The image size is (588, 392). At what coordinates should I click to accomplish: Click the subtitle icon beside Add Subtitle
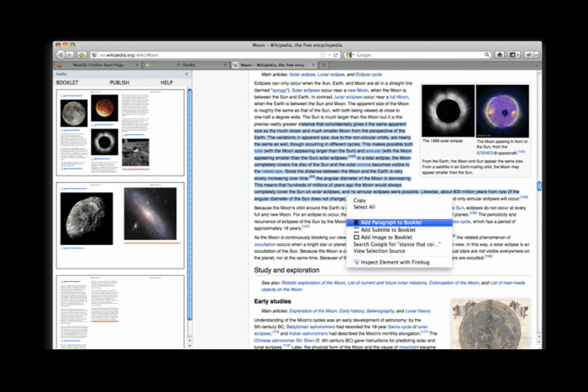(x=357, y=230)
